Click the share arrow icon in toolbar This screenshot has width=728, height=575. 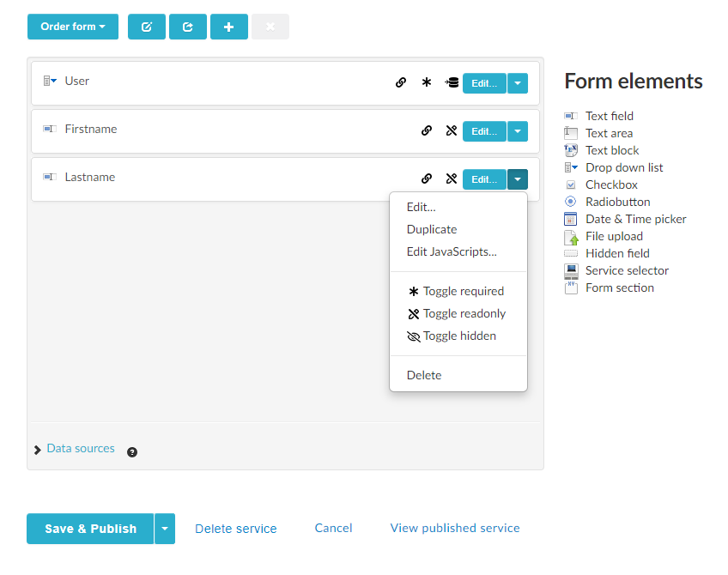(188, 27)
